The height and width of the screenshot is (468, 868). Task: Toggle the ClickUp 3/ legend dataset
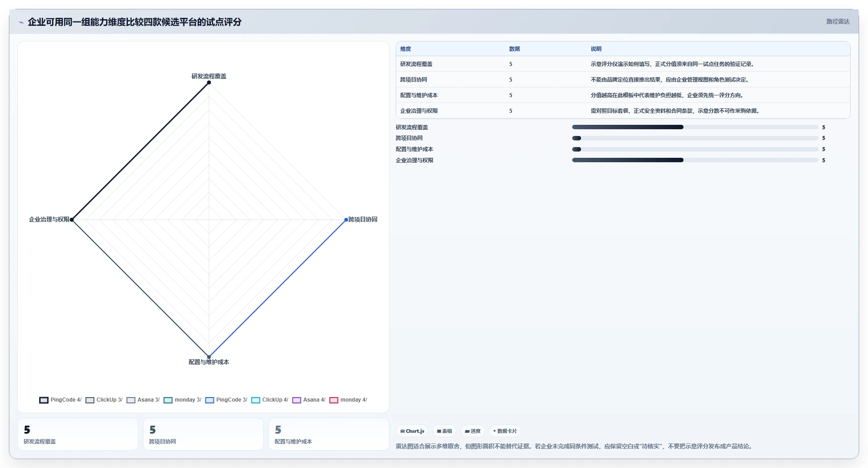point(104,400)
